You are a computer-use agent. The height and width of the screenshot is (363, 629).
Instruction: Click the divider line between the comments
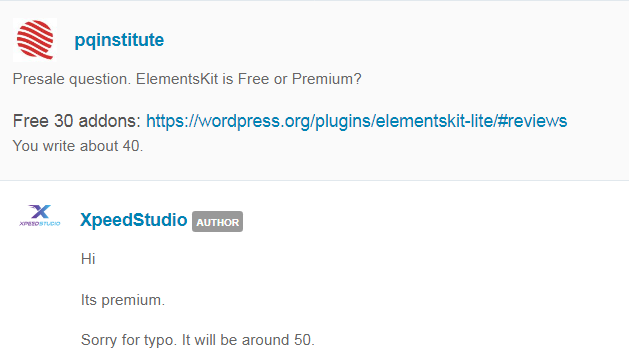click(314, 180)
